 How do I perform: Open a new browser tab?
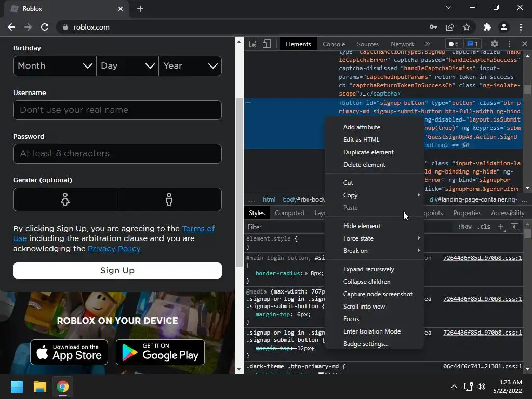click(x=140, y=9)
